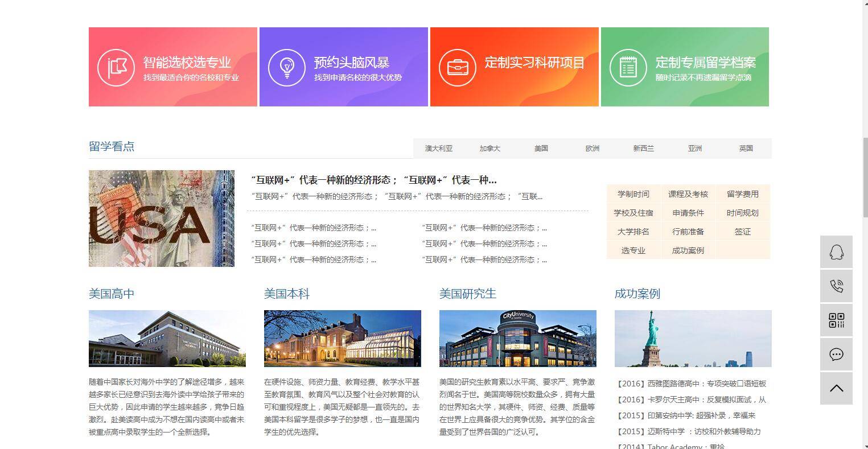The image size is (868, 449).
Task: Open the 美国高中 section heading
Action: coord(112,294)
